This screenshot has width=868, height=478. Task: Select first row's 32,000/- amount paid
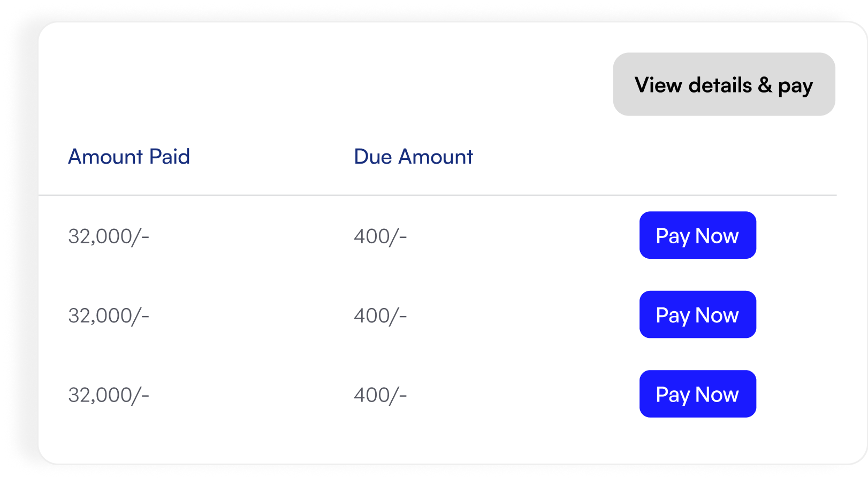pyautogui.click(x=109, y=236)
